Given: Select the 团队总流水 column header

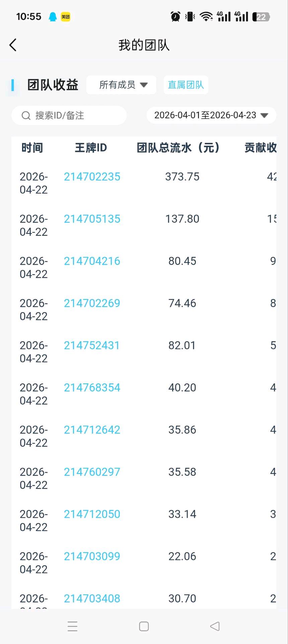Looking at the screenshot, I should (178, 148).
